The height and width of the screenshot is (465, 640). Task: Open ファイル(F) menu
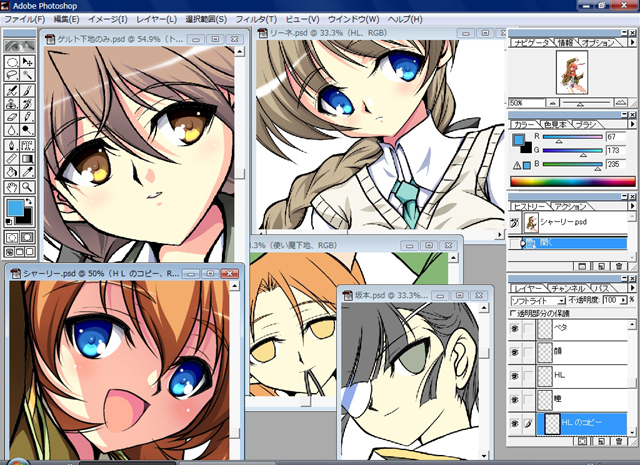point(24,20)
